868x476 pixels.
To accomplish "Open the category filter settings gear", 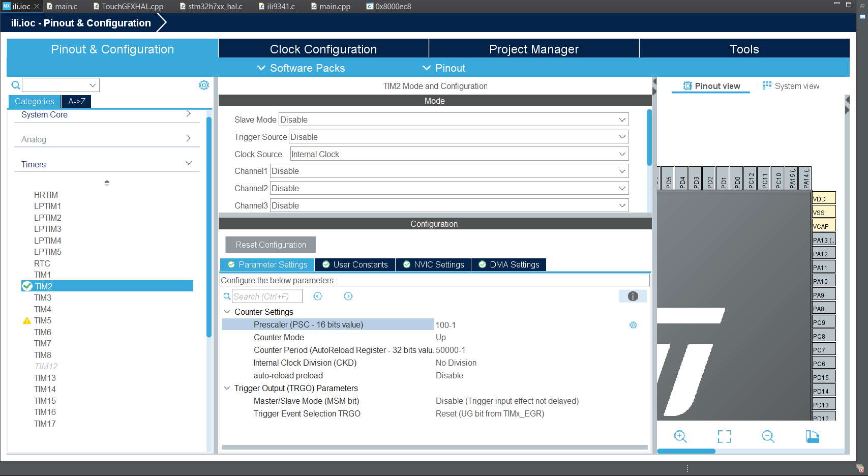I will pyautogui.click(x=204, y=85).
